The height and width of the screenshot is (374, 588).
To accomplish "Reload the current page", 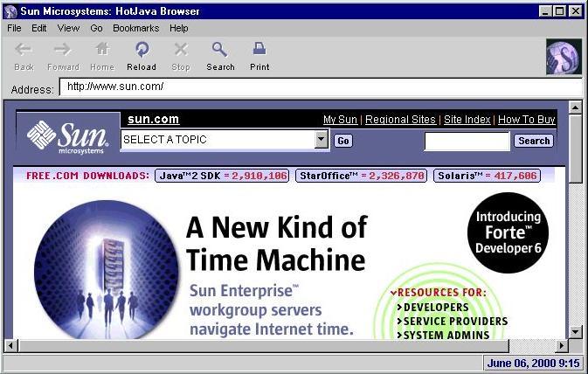I will pyautogui.click(x=142, y=49).
